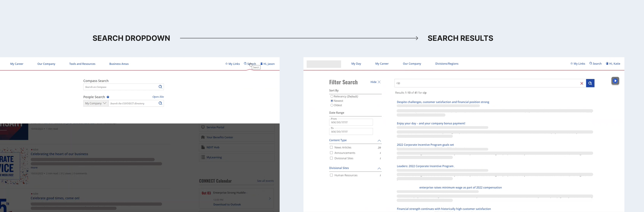Open My Links in results header

coord(578,64)
